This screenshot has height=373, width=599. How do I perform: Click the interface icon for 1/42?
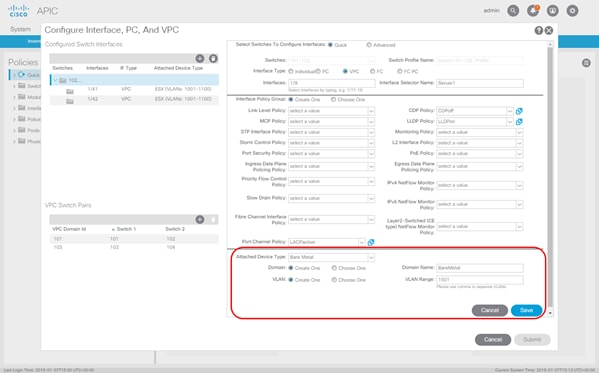point(70,101)
